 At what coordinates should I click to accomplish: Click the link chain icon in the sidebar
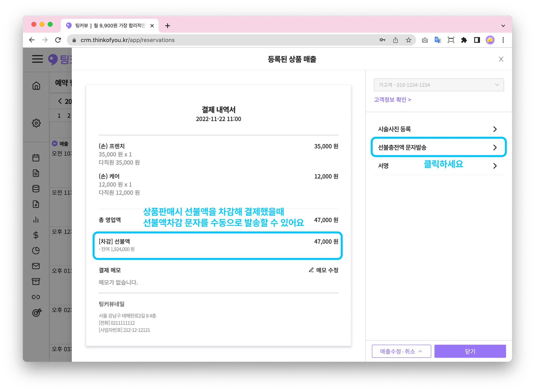tap(36, 297)
